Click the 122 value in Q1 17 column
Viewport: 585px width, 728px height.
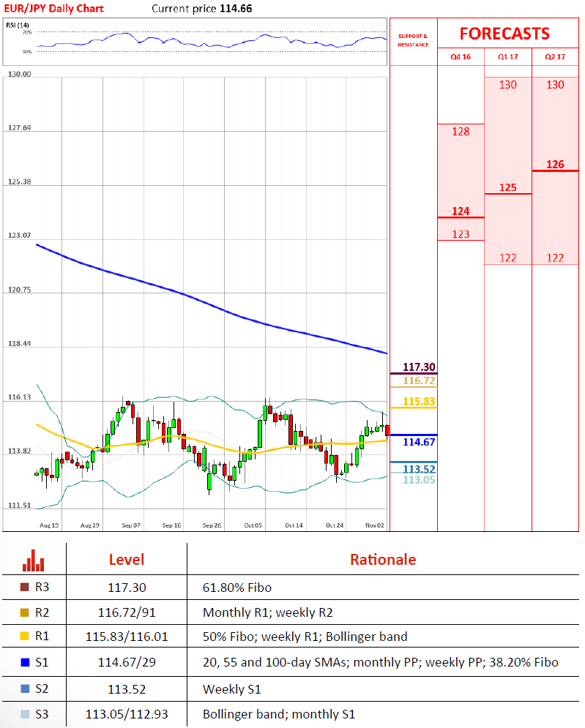(508, 258)
